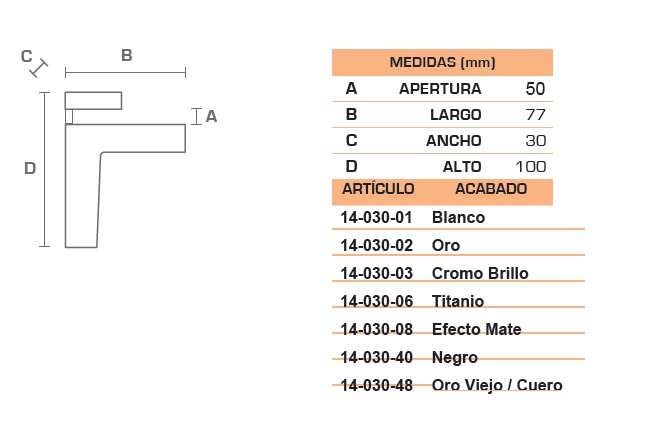Screen dimensions: 648x437
Task: Click the bracket's vertical leg in drawing
Action: (x=82, y=200)
